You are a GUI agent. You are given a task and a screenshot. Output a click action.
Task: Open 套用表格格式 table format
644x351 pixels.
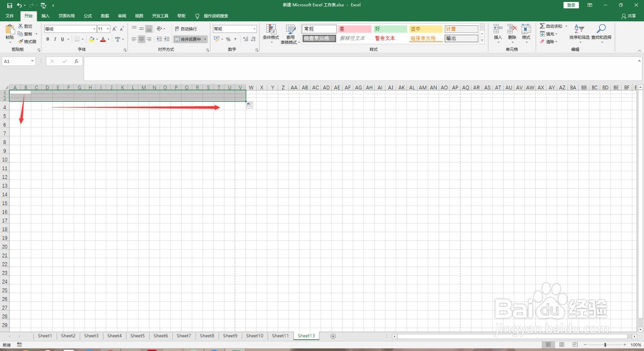290,34
